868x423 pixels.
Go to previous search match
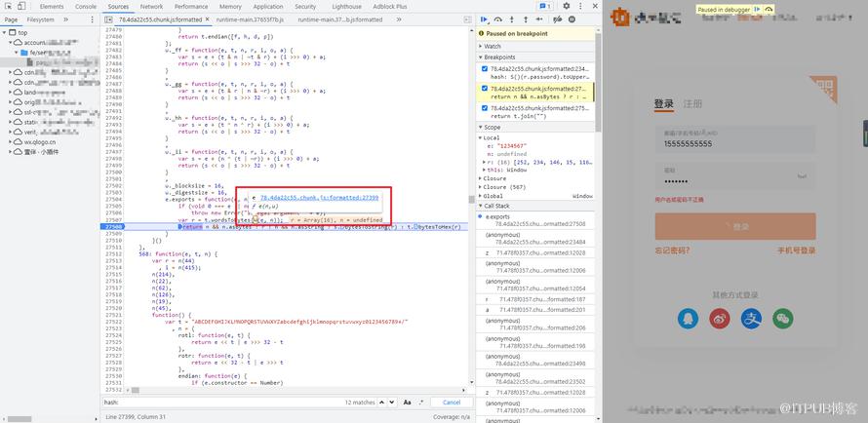(x=382, y=402)
